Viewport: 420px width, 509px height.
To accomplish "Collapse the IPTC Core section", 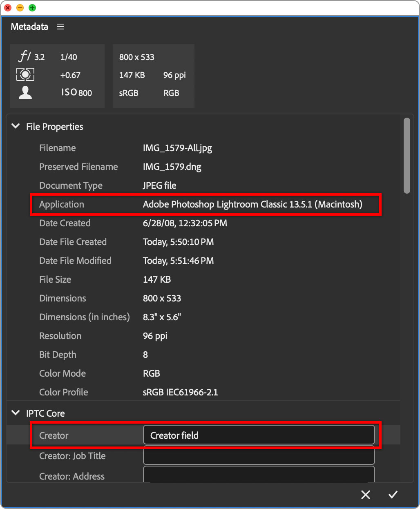I will tap(16, 413).
